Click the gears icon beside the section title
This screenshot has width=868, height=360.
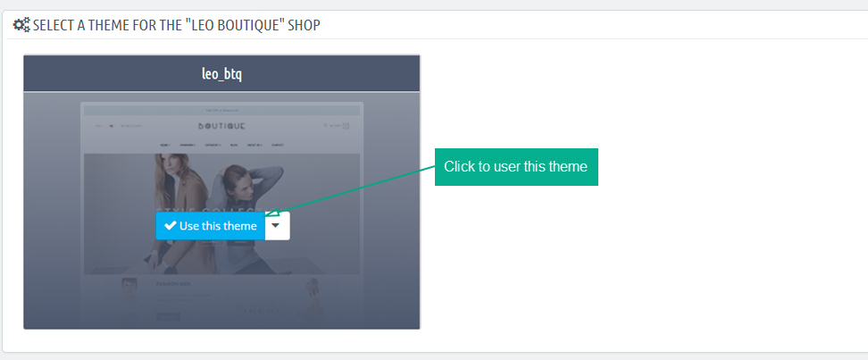tap(21, 25)
